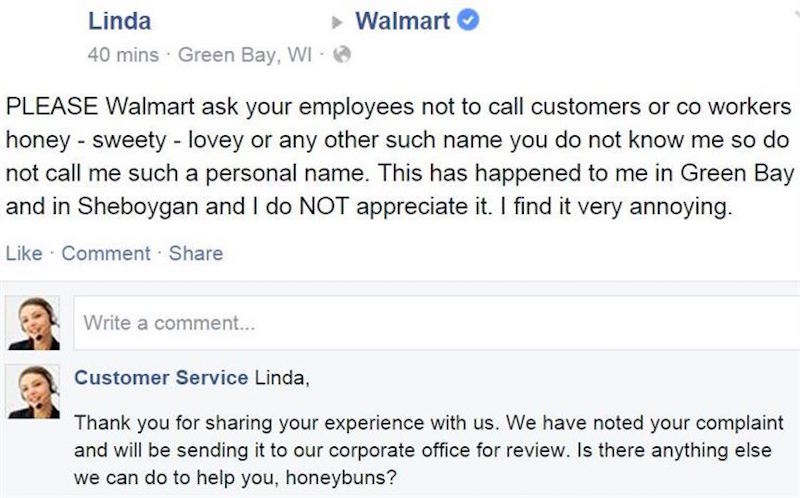800x498 pixels.
Task: Click the post text starting with PLEASE Walmart
Action: point(400,156)
